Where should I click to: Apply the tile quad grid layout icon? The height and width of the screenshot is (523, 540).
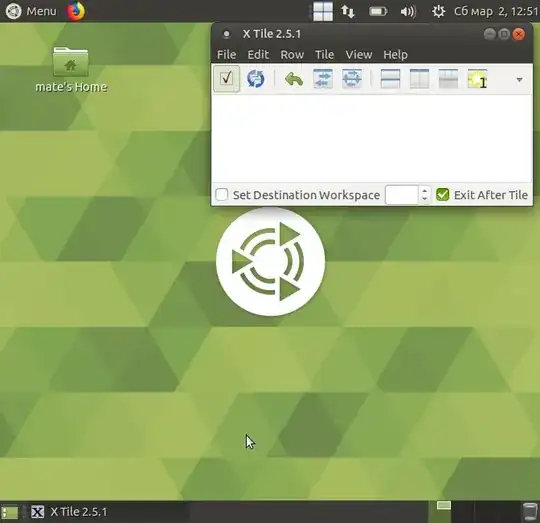click(448, 79)
